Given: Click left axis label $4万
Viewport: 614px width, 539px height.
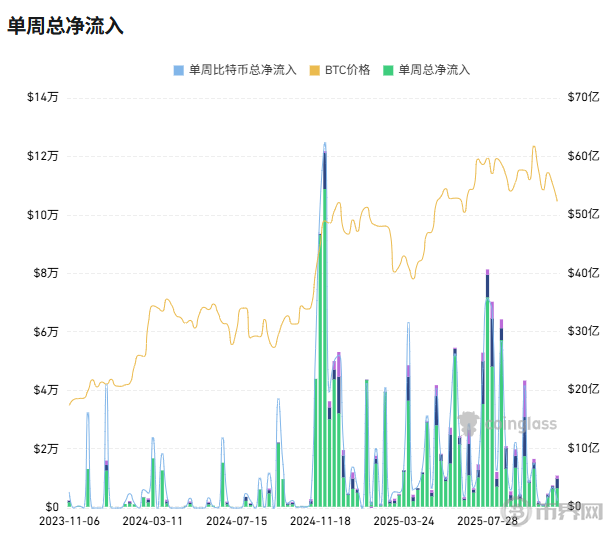Looking at the screenshot, I should 46,390.
